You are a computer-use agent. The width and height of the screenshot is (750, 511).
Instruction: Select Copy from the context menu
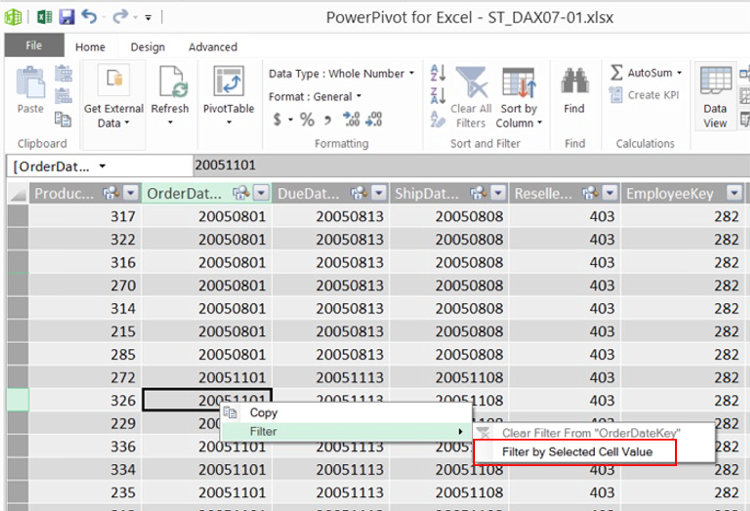(264, 412)
